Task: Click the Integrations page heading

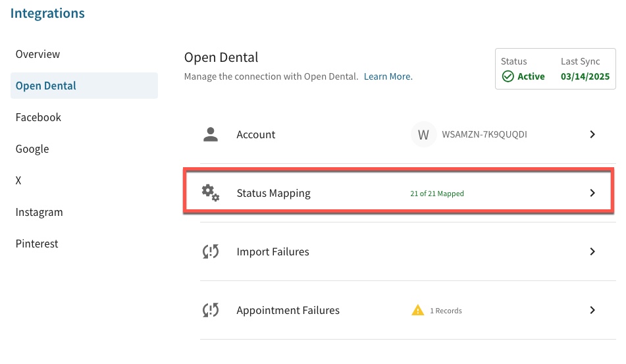Action: (47, 13)
